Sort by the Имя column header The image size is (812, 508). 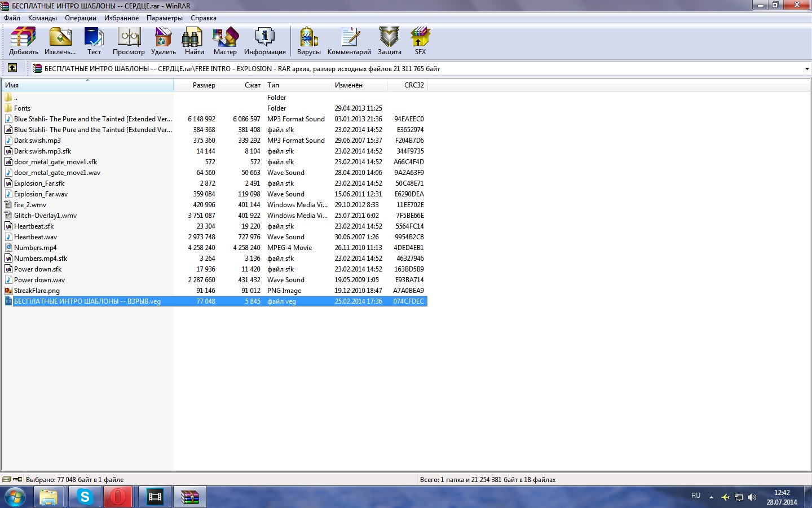[x=87, y=85]
